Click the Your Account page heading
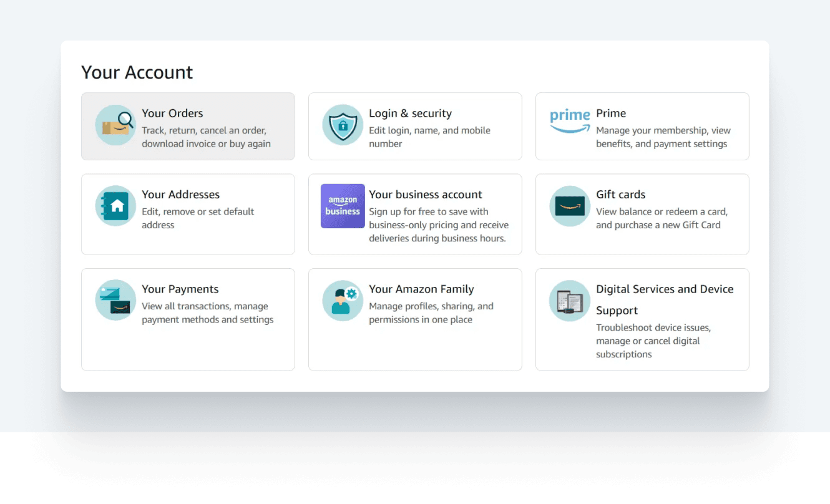This screenshot has width=830, height=504. 137,72
